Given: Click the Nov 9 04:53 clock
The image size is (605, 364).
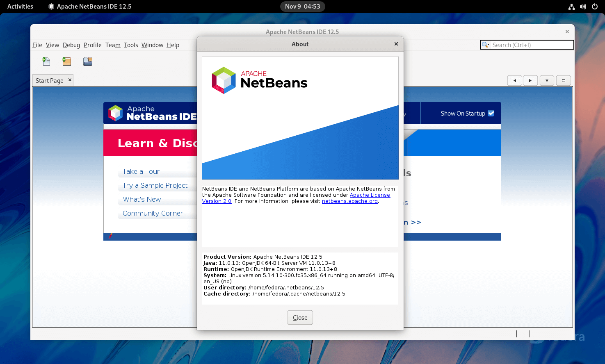Looking at the screenshot, I should (x=303, y=7).
